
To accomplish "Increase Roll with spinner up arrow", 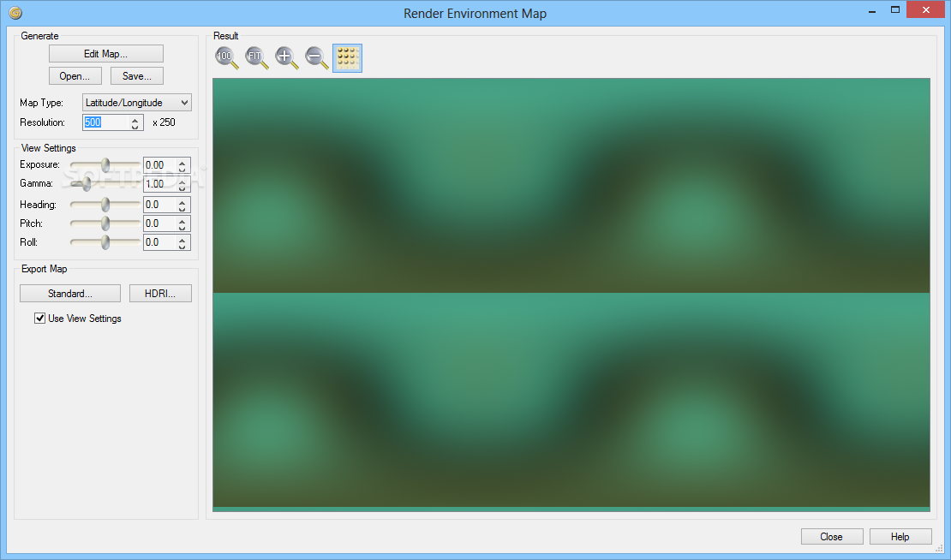I will coord(182,240).
